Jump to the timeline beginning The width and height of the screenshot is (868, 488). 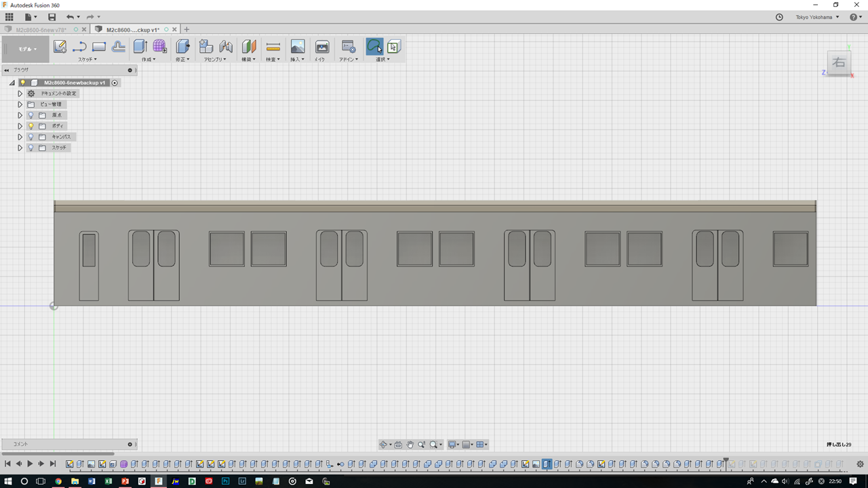point(7,464)
